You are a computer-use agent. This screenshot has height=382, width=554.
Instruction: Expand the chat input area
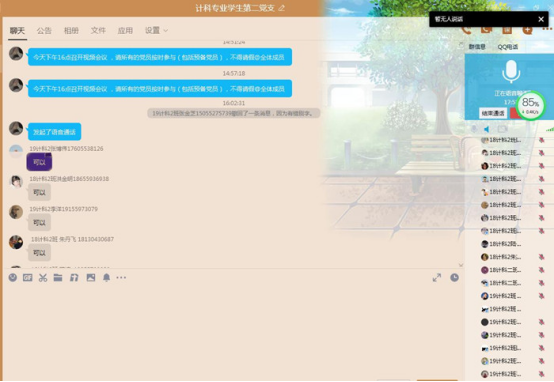(437, 277)
